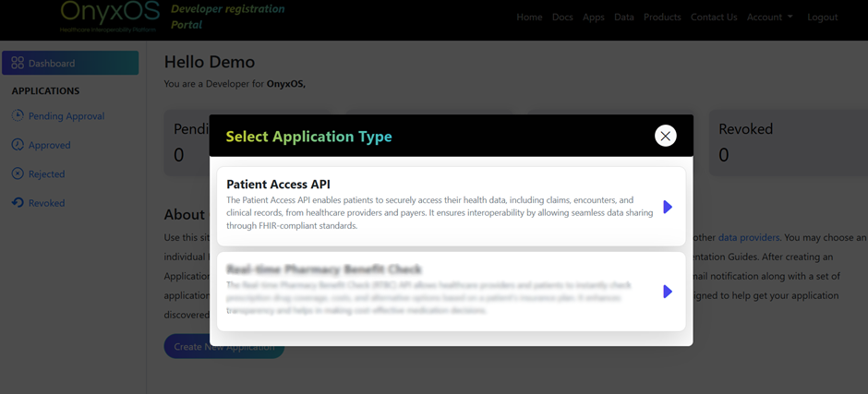This screenshot has height=394, width=868.
Task: Close the Select Application Type dialog
Action: (x=665, y=136)
